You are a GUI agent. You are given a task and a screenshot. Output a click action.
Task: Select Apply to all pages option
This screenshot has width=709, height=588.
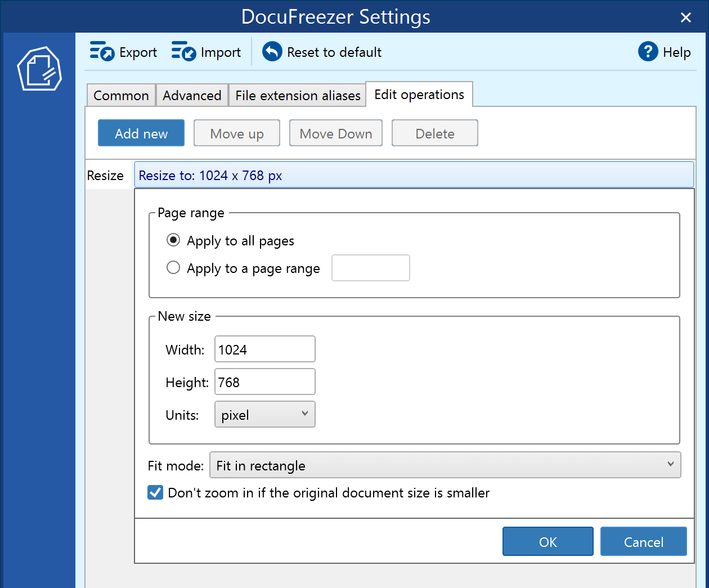[x=173, y=240]
